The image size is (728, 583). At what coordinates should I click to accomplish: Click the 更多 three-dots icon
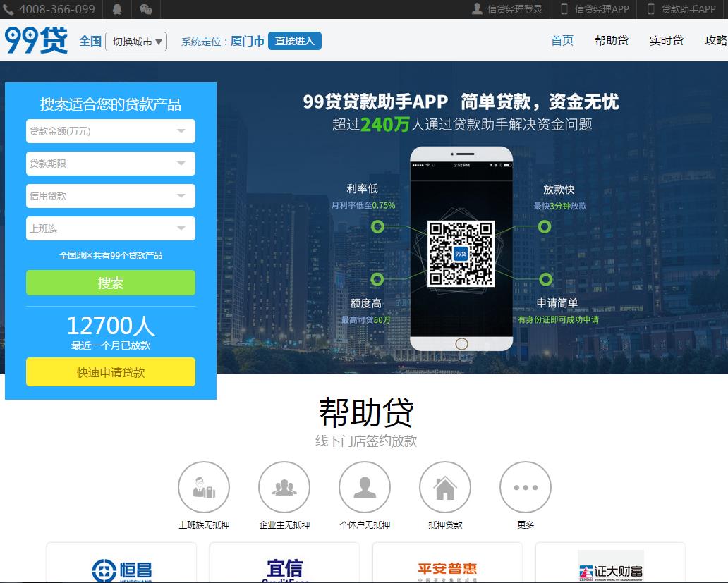point(526,487)
